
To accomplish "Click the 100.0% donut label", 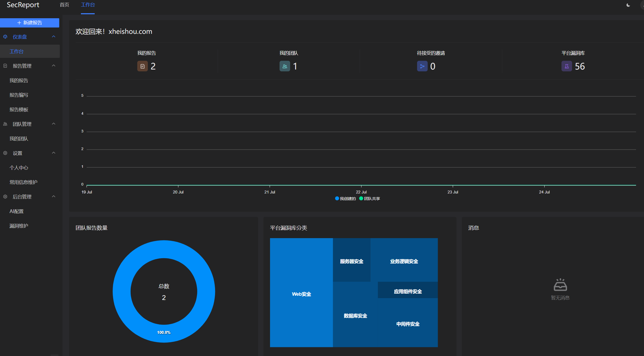I will click(x=164, y=332).
